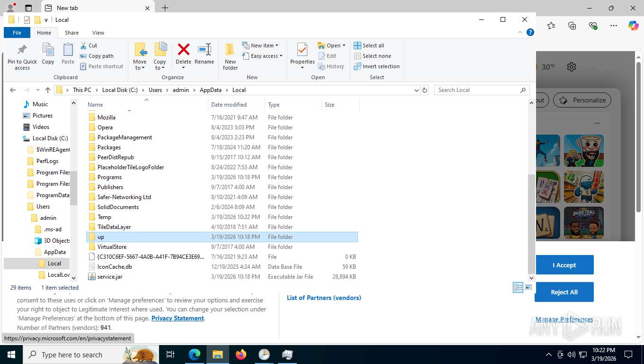Select AppData in the breadcrumb path
644x364 pixels.
(x=211, y=90)
